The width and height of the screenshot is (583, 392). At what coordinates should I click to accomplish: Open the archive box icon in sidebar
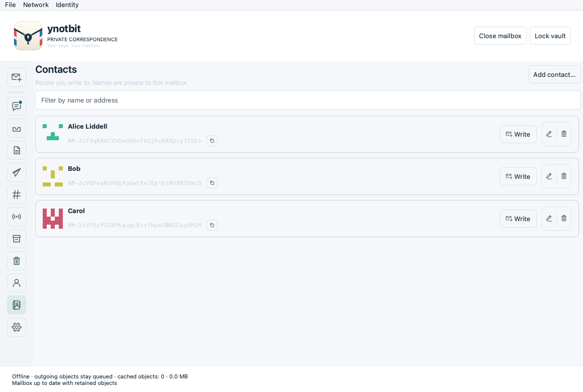pyautogui.click(x=17, y=239)
